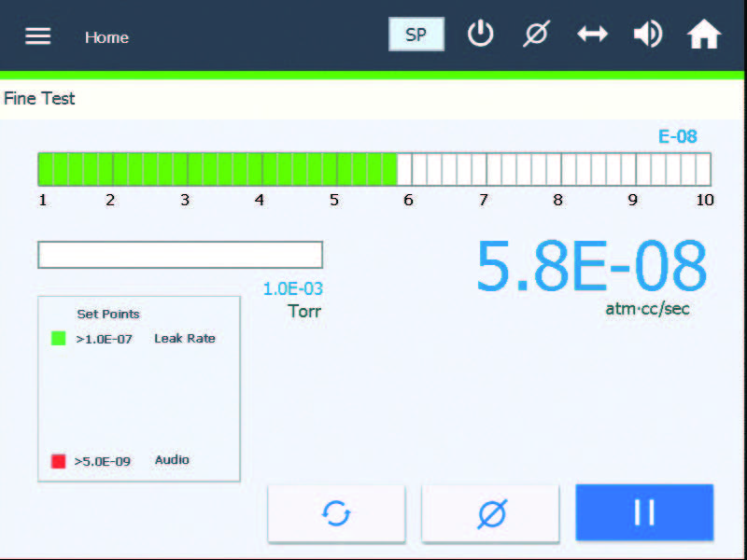Click the leak rate bar graph

point(374,169)
